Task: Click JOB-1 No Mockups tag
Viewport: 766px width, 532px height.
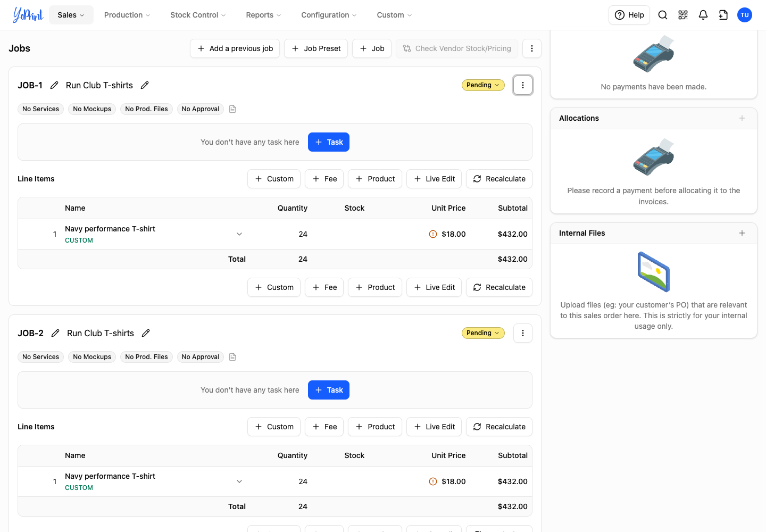Action: pyautogui.click(x=92, y=109)
